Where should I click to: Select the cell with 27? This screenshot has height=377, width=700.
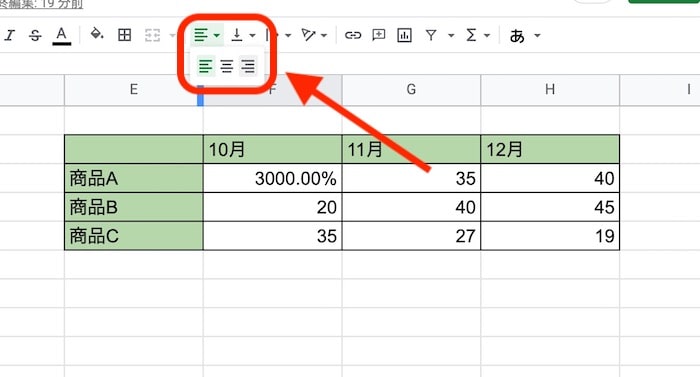[x=411, y=236]
